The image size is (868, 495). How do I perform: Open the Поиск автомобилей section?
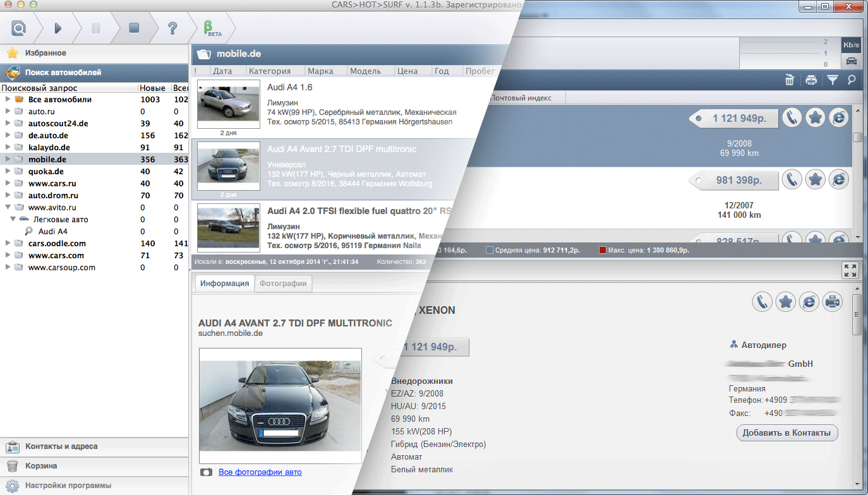point(95,73)
